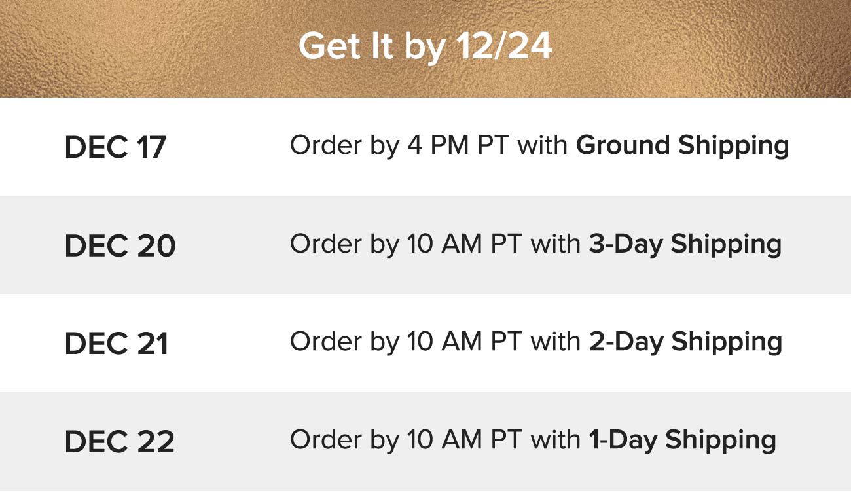This screenshot has height=504, width=851.
Task: Click the 1-Day Shipping bold text
Action: [x=683, y=441]
